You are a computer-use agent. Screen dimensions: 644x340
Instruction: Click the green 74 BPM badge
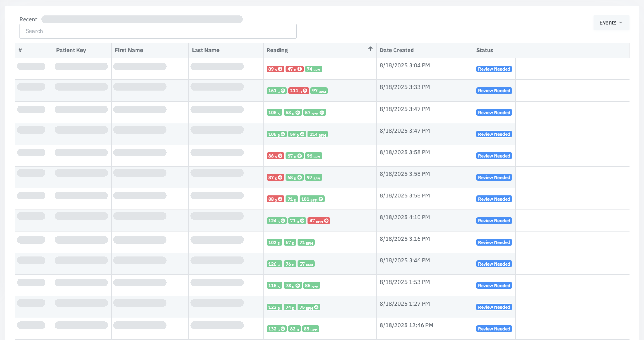click(x=313, y=69)
